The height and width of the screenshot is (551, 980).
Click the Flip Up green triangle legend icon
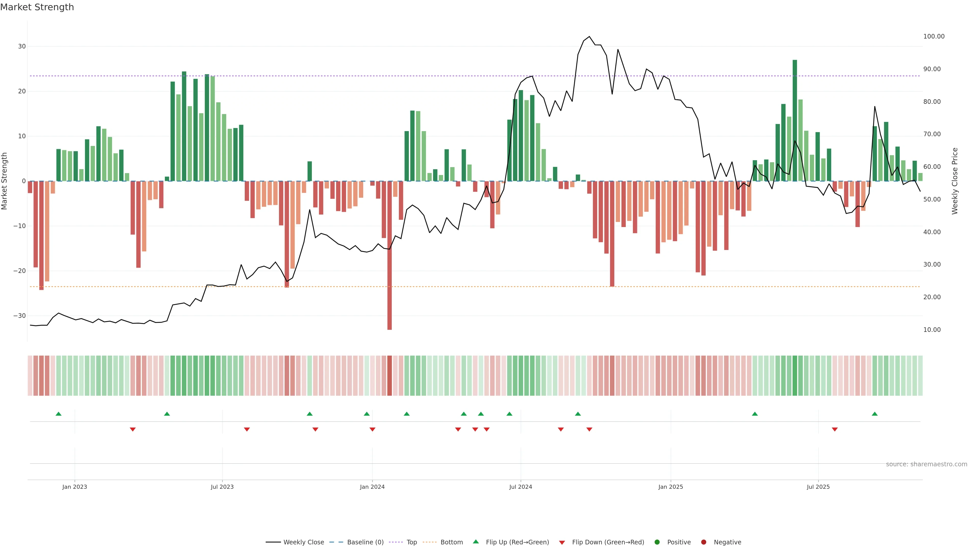point(475,542)
